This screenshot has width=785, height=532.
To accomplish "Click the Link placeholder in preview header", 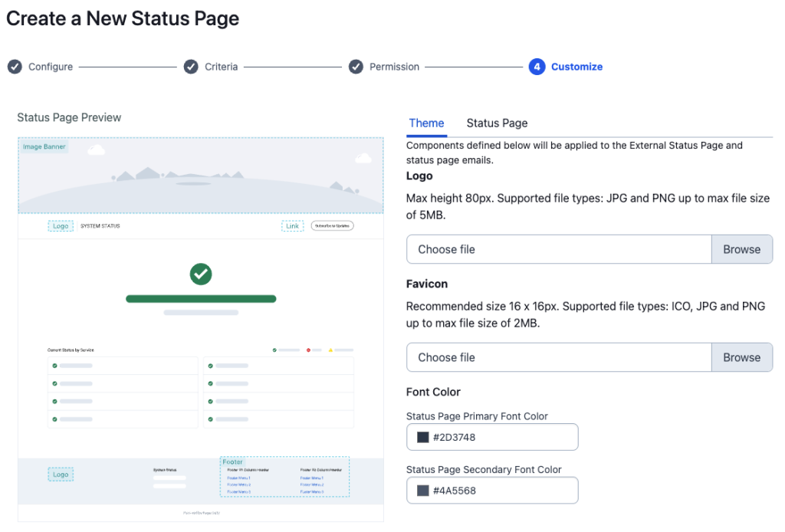I will coord(292,226).
